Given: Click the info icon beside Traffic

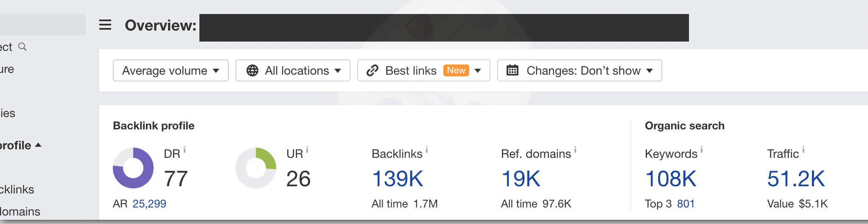Looking at the screenshot, I should click(804, 149).
